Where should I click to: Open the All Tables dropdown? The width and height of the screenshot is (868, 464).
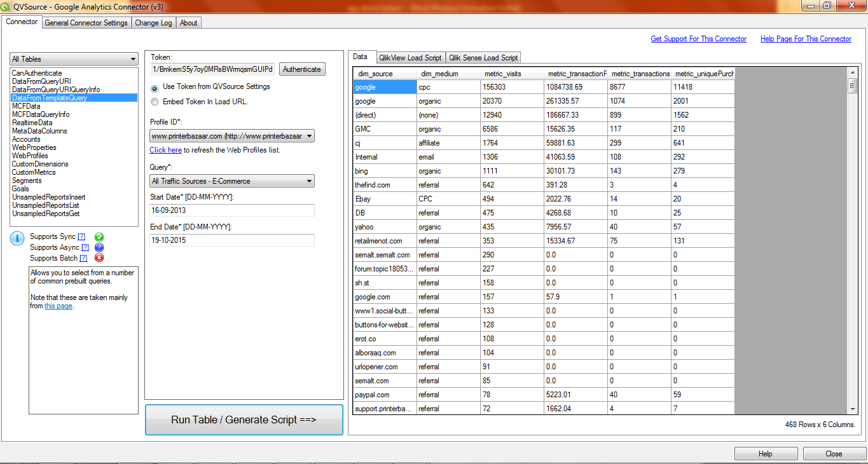pos(74,58)
